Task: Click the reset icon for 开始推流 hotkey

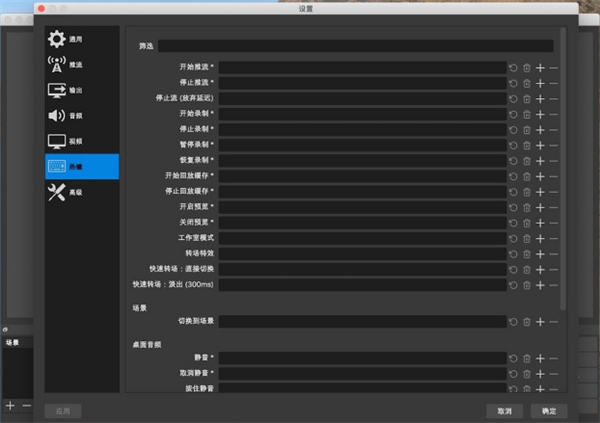Action: coord(514,68)
